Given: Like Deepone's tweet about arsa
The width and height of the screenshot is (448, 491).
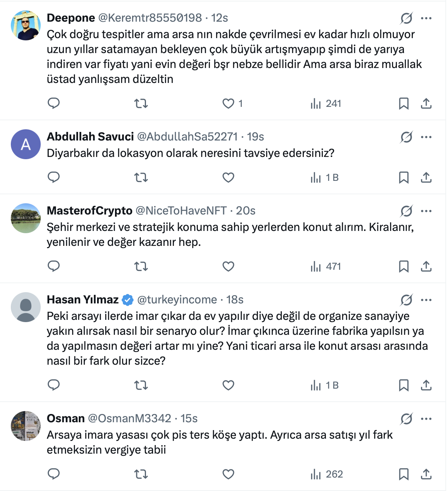Looking at the screenshot, I should [228, 104].
